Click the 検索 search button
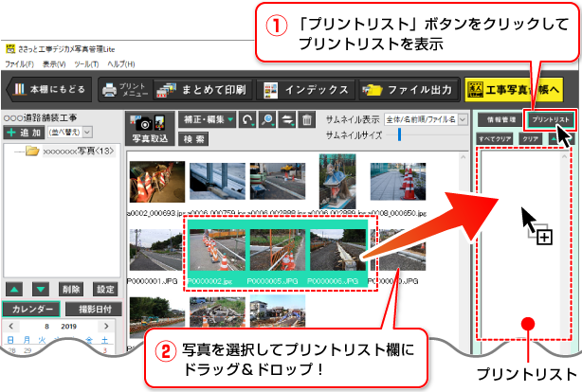 [x=193, y=139]
